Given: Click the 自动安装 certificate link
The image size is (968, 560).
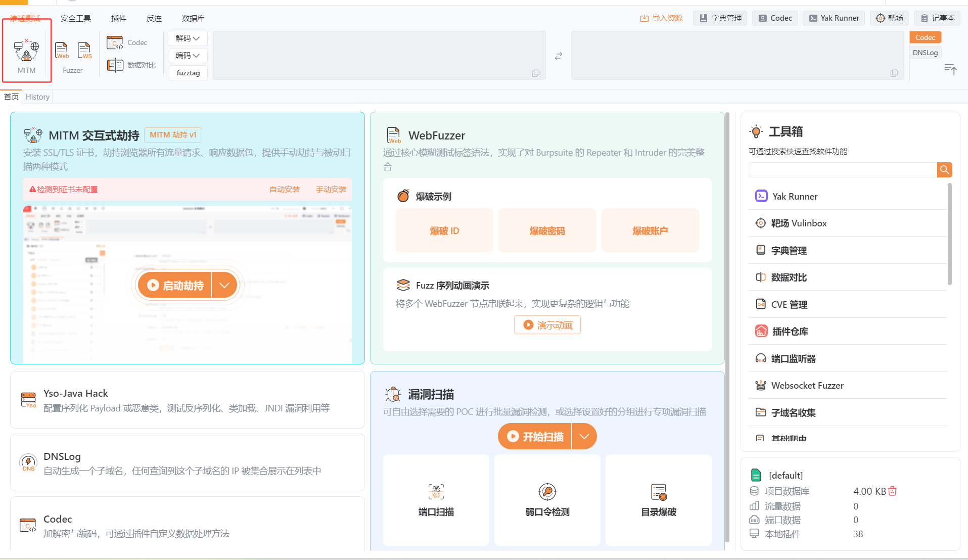Looking at the screenshot, I should (285, 189).
